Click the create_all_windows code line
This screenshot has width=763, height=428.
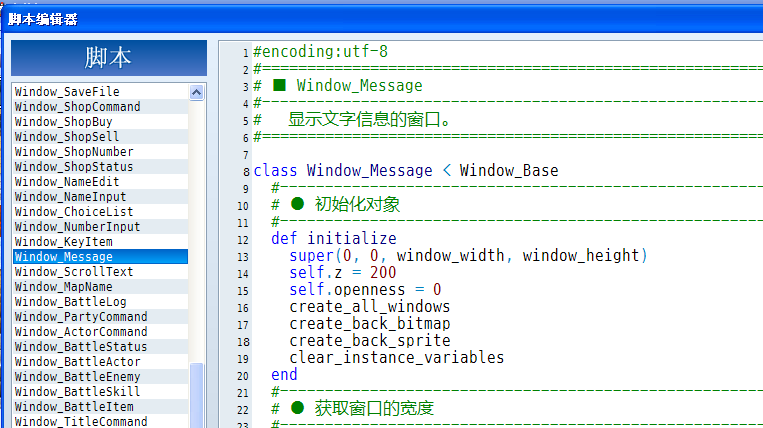[x=369, y=306]
